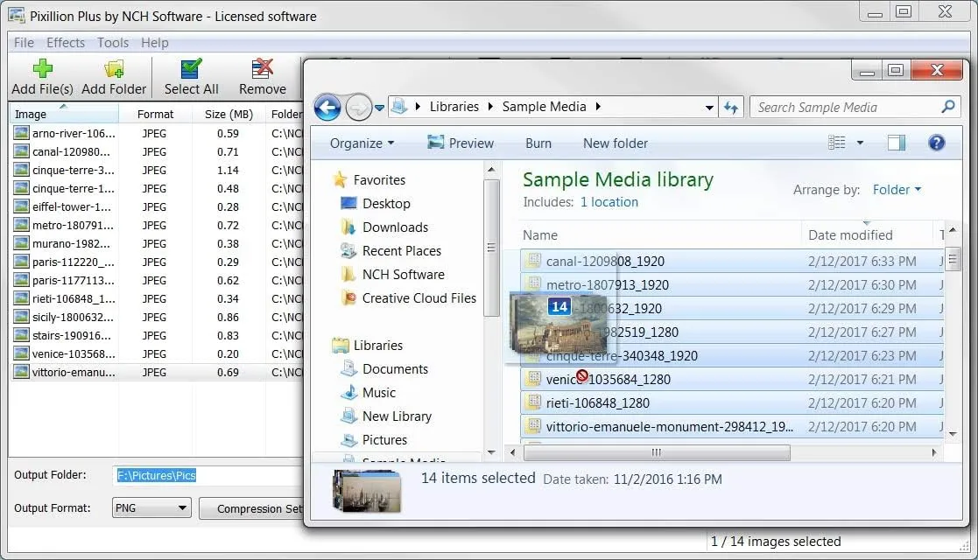Open the Tools menu in Pixillion
Image resolution: width=978 pixels, height=560 pixels.
point(113,42)
